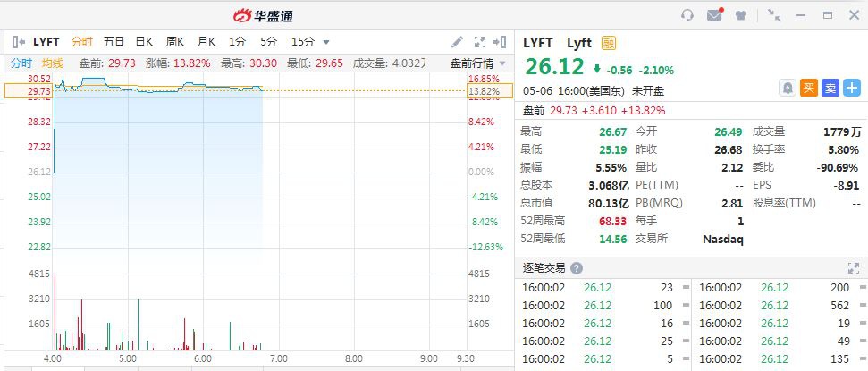Switch to 分时 chart tab

tap(81, 41)
